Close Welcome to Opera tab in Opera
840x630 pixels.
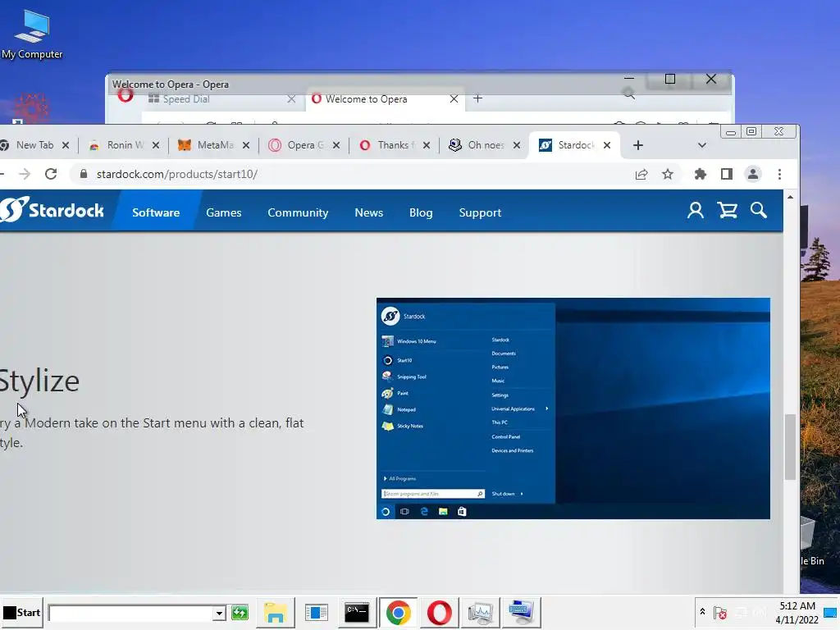tap(454, 99)
